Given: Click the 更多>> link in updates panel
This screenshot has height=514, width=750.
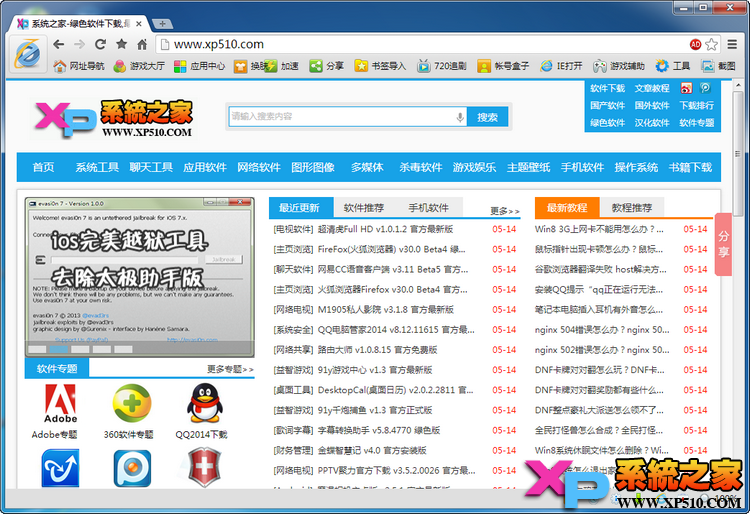Looking at the screenshot, I should point(505,211).
